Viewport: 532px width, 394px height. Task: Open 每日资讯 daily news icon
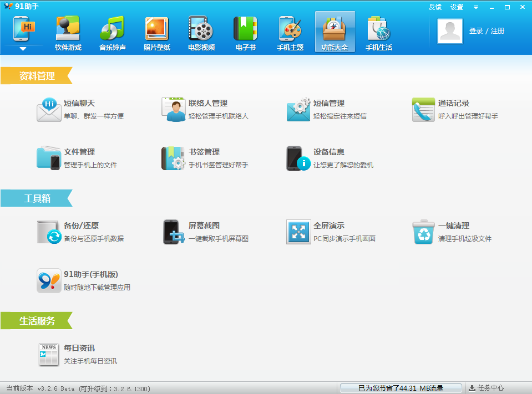click(49, 355)
